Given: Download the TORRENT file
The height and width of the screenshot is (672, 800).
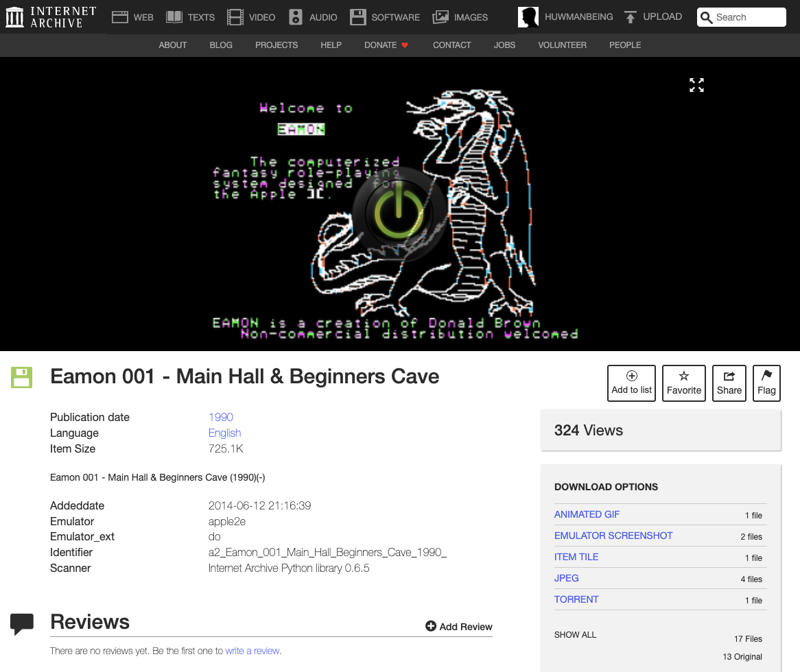Looking at the screenshot, I should 576,599.
